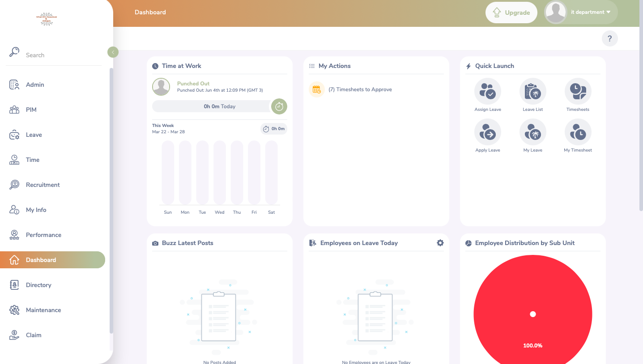Select the My Timesheet icon
This screenshot has height=364, width=643.
578,132
